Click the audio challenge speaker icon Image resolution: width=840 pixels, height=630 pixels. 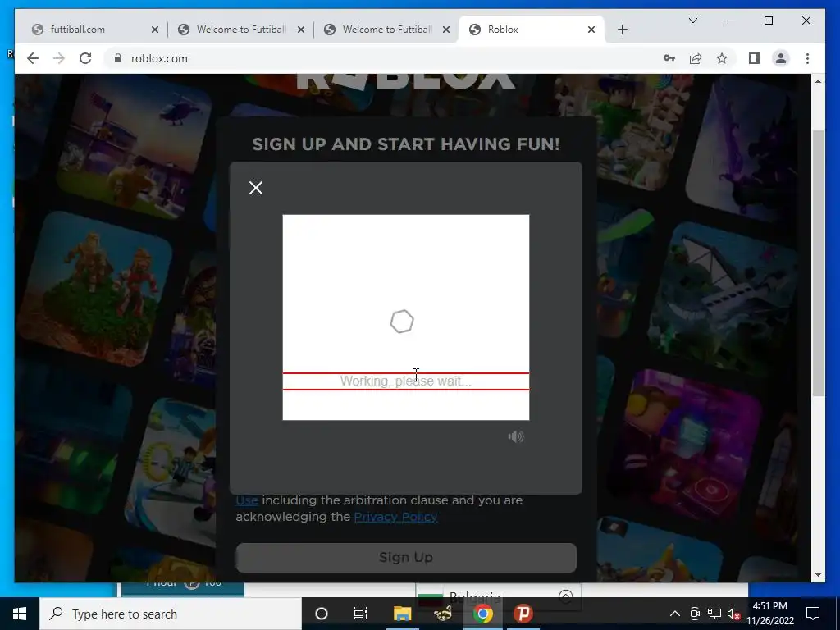(516, 436)
